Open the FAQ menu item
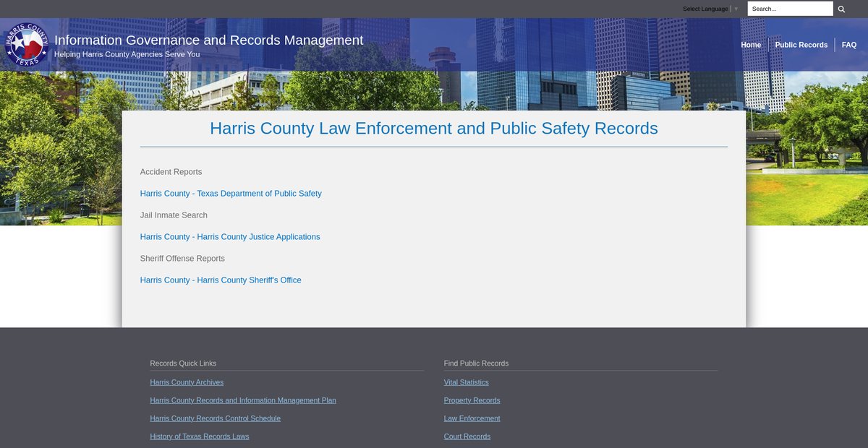Image resolution: width=868 pixels, height=448 pixels. coord(848,45)
